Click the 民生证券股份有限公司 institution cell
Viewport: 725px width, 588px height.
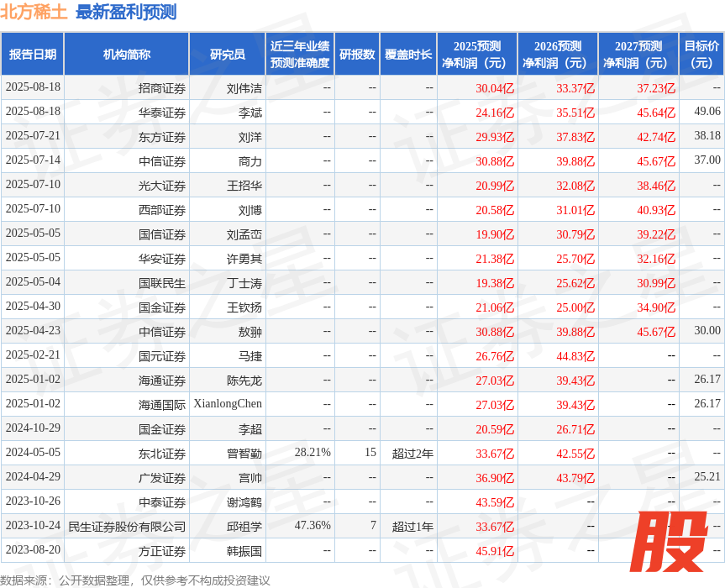[x=127, y=527]
